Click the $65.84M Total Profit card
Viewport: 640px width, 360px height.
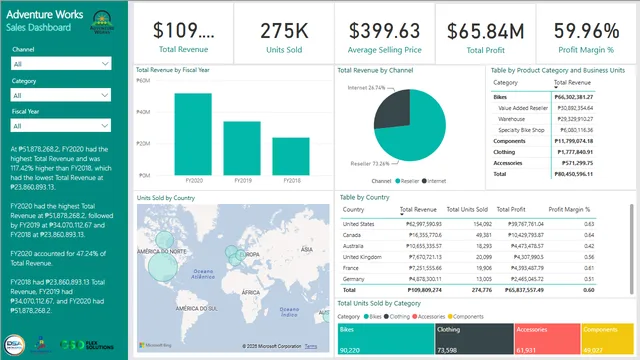tap(485, 33)
